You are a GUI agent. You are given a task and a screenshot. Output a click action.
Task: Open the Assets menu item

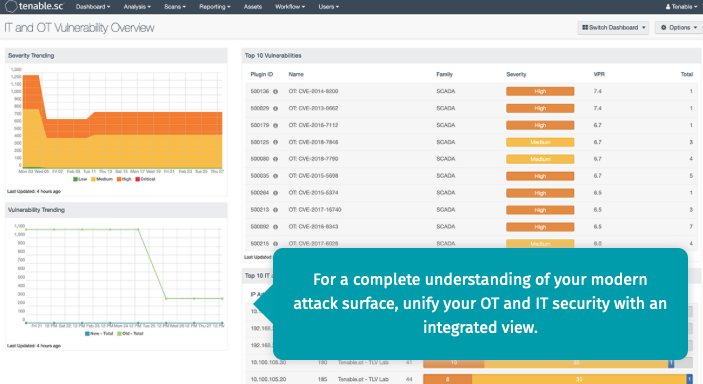(x=253, y=7)
